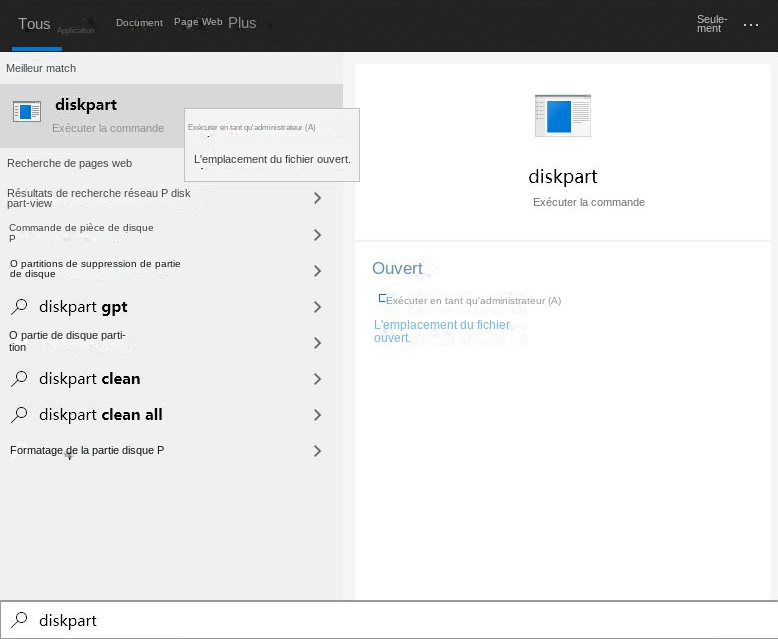
Task: Switch to the Tous tab
Action: pos(34,24)
